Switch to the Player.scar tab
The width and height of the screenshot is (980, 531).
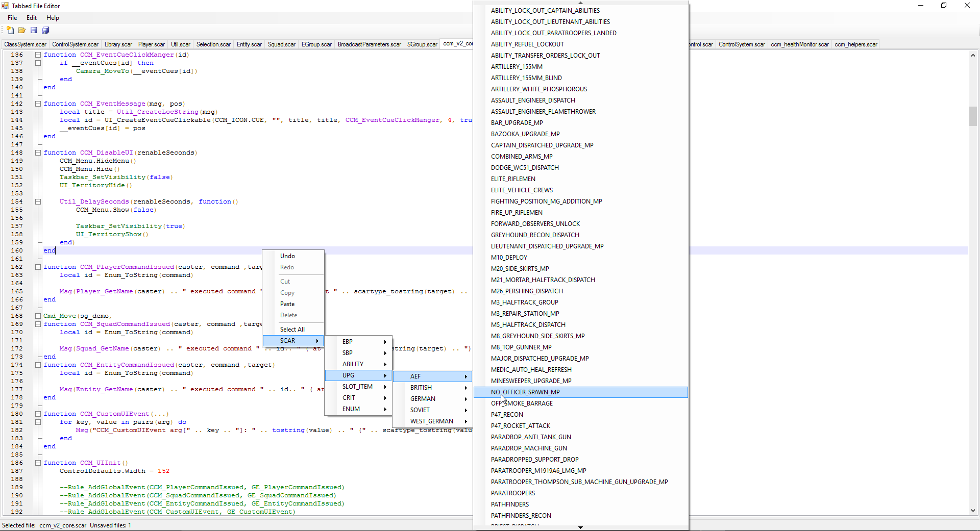point(152,44)
